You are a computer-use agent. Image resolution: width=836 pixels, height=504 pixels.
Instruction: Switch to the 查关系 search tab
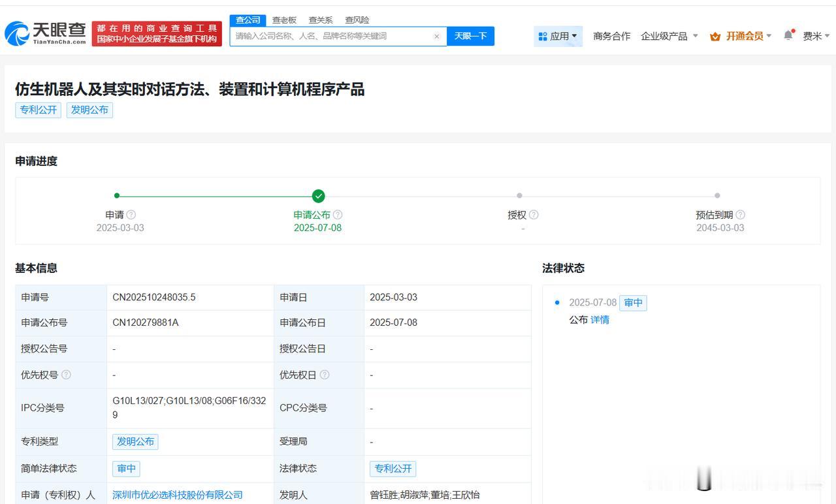321,20
